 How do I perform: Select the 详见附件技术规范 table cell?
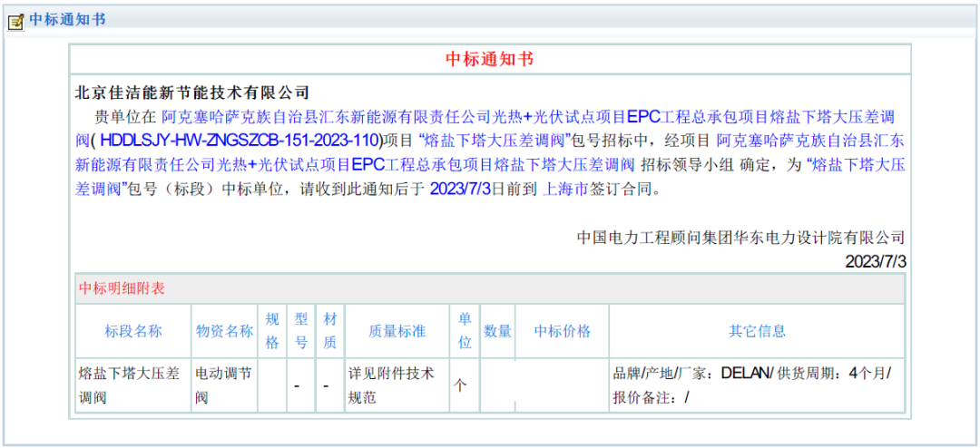tap(397, 385)
